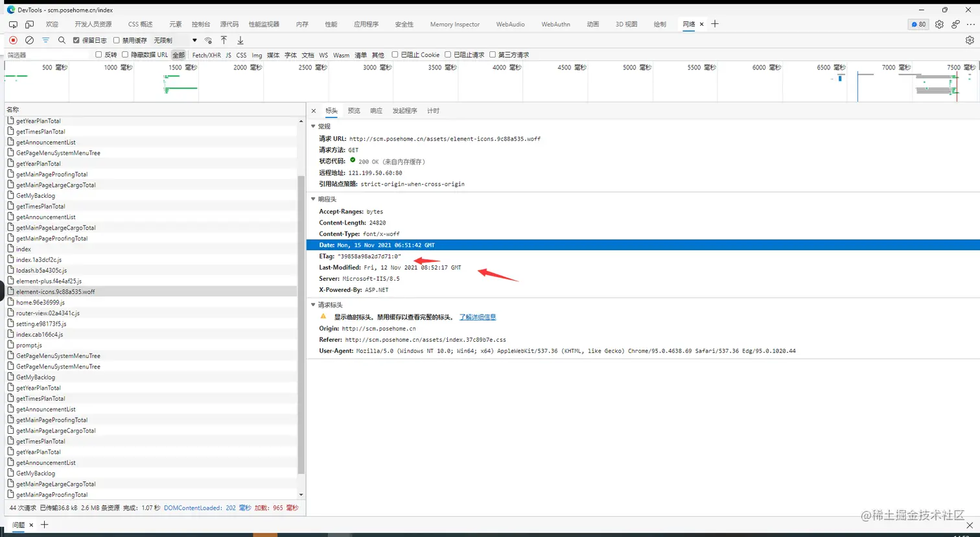Open the Memory Inspector panel
This screenshot has width=980, height=537.
point(455,24)
